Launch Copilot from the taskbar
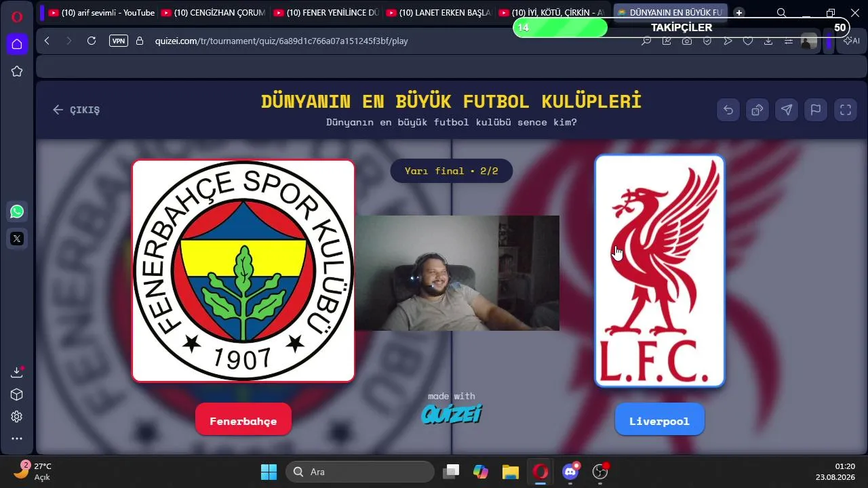Image resolution: width=868 pixels, height=488 pixels. (x=481, y=472)
